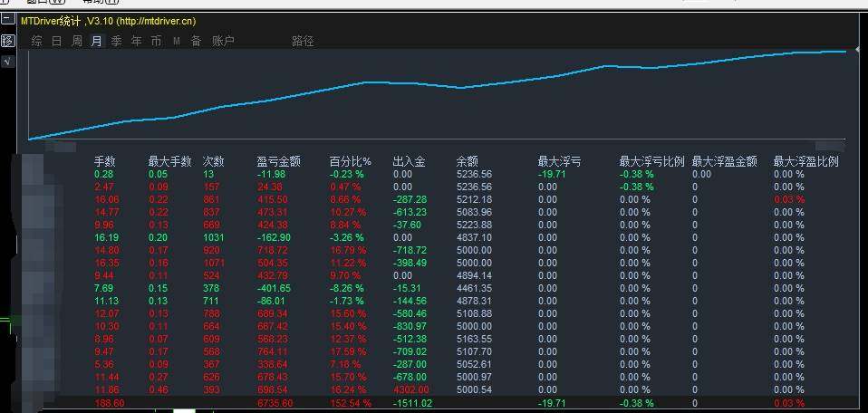Click the 最大浮盈比例 column header
868x413 pixels.
805,161
